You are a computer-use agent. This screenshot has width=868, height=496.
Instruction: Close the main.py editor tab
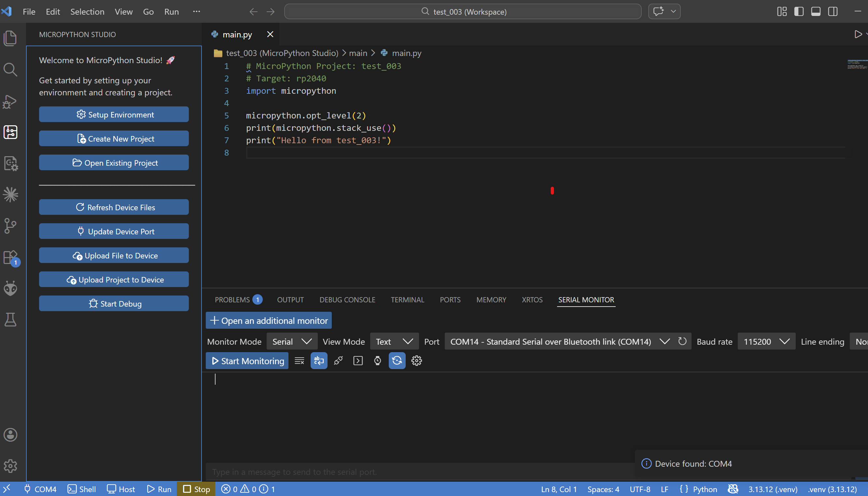(270, 34)
